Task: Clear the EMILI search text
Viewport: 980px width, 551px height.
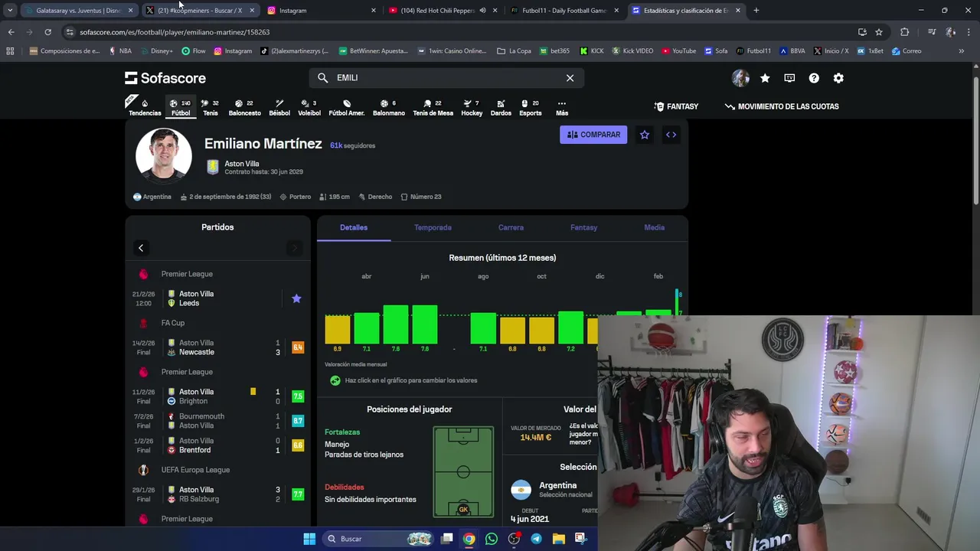Action: 570,78
